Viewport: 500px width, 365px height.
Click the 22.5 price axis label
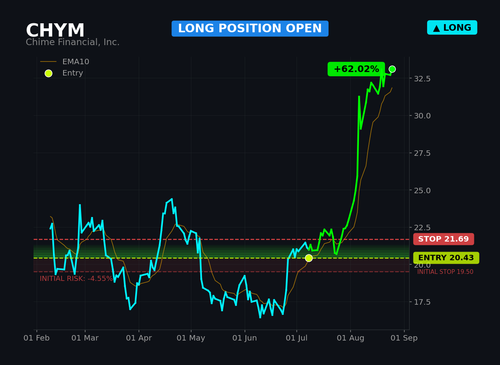point(422,228)
